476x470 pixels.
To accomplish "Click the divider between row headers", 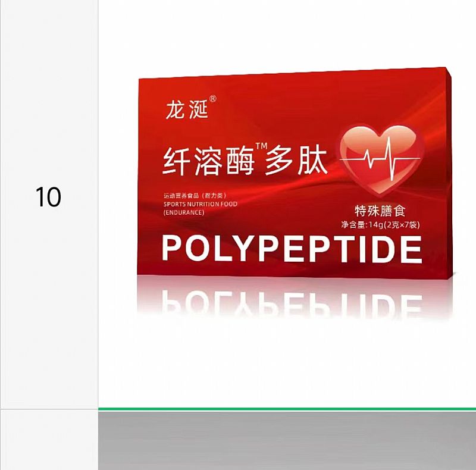I will (49, 409).
